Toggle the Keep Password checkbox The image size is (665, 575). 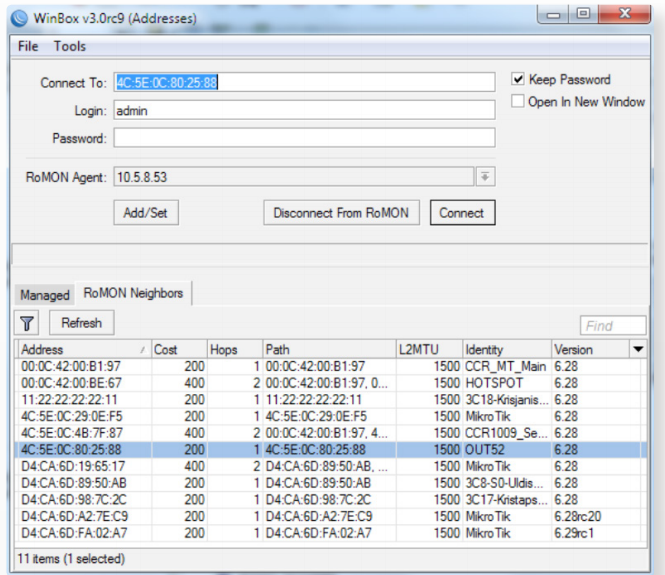point(518,80)
